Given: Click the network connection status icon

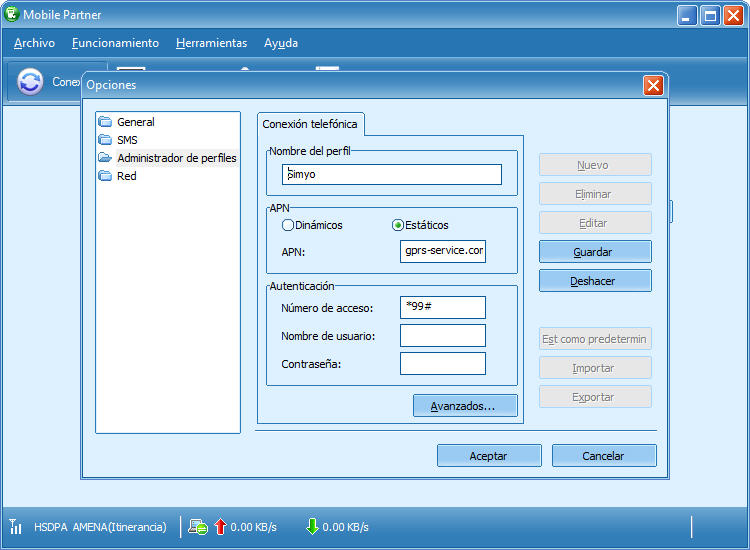Looking at the screenshot, I should pyautogui.click(x=198, y=527).
